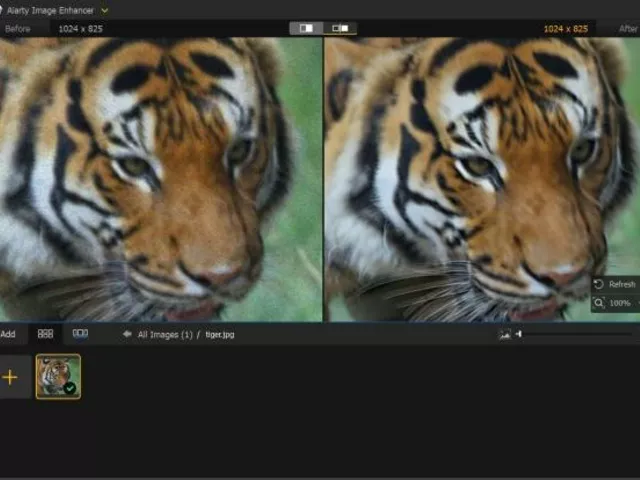Screen dimensions: 640x480
Task: Switch to side-by-side compare view
Action: pos(340,28)
